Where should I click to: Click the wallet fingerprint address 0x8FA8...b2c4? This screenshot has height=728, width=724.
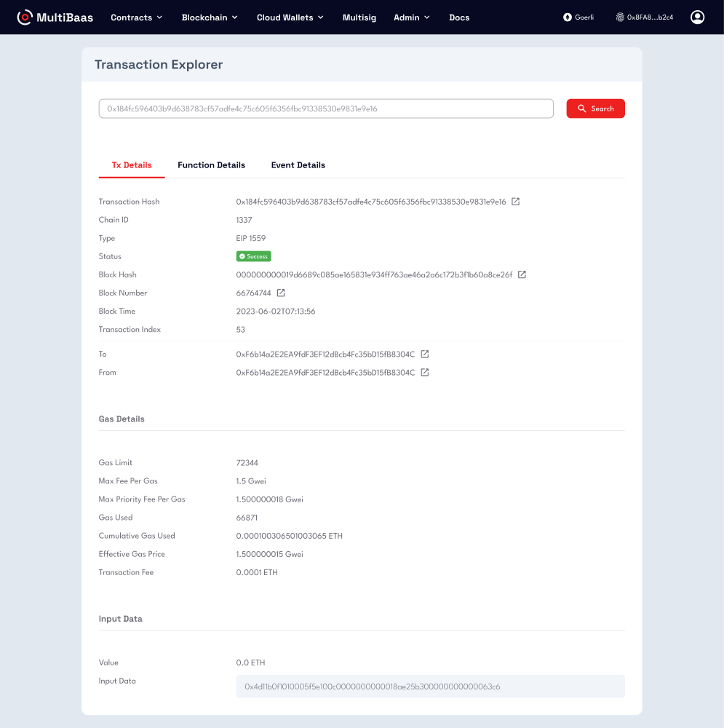click(644, 17)
